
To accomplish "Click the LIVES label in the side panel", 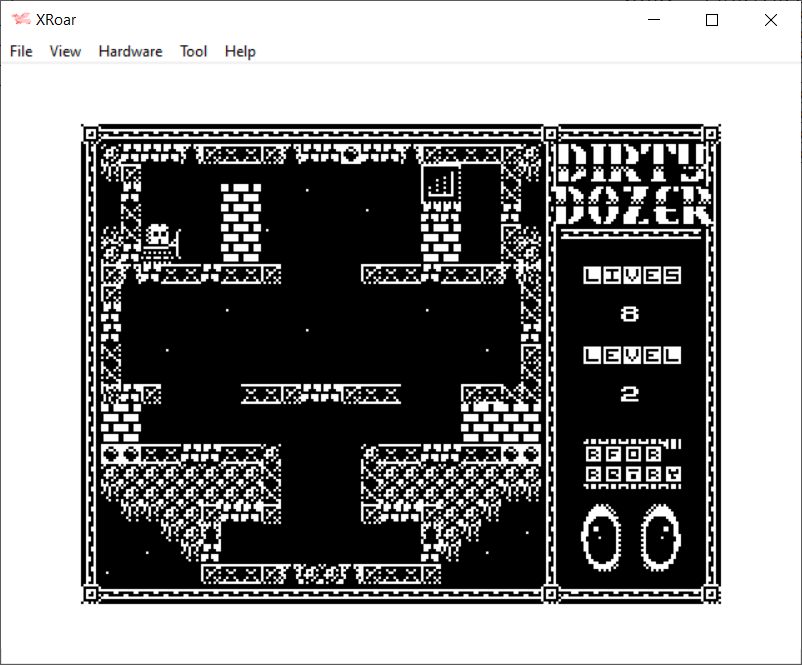I will coord(632,275).
